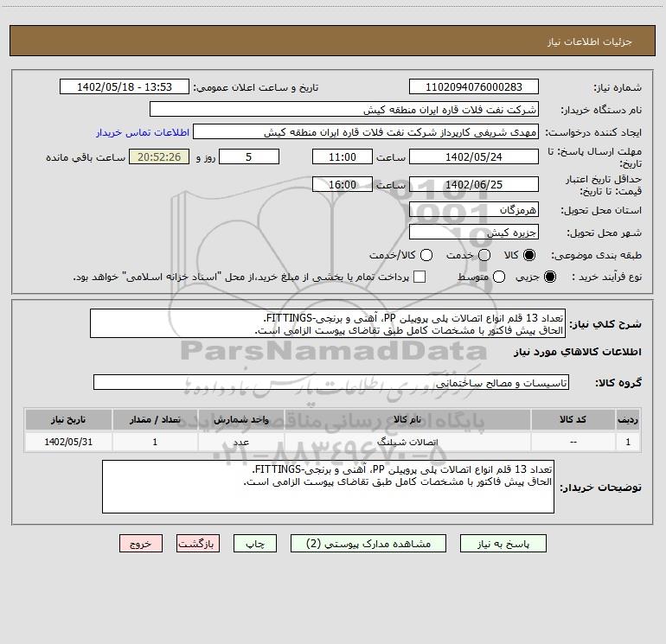Click the تاریخ نیاز column header
666x644 pixels.
[68, 419]
